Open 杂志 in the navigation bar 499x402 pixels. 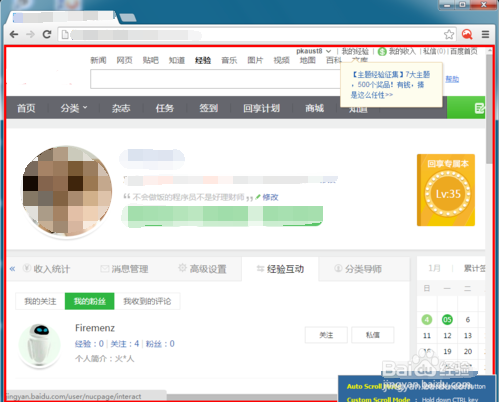[121, 108]
